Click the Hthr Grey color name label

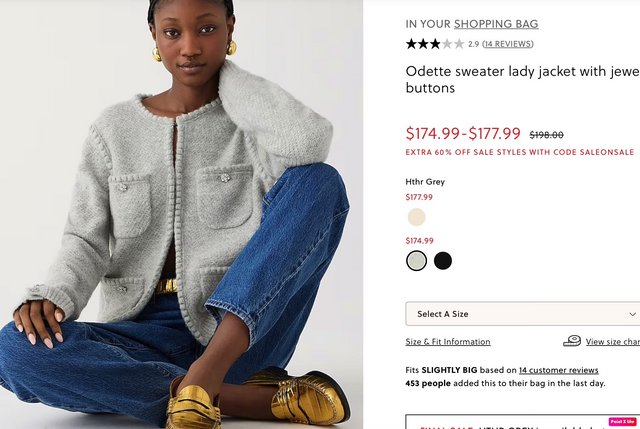point(425,182)
